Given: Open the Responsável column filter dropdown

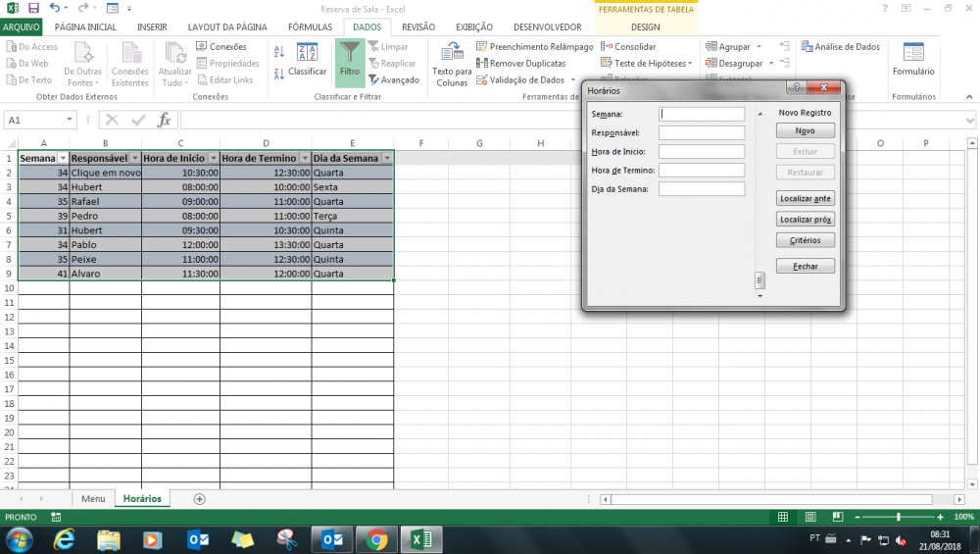Looking at the screenshot, I should 134,158.
